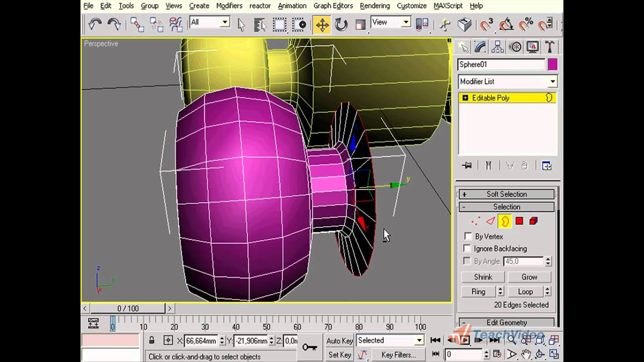This screenshot has width=644, height=362.
Task: Open the Graph Editors menu
Action: (x=333, y=6)
